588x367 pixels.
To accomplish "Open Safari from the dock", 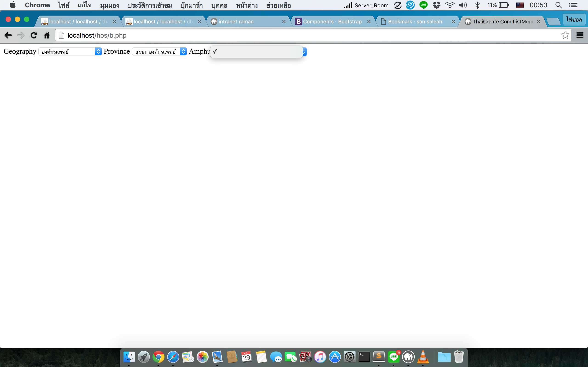I will 173,357.
